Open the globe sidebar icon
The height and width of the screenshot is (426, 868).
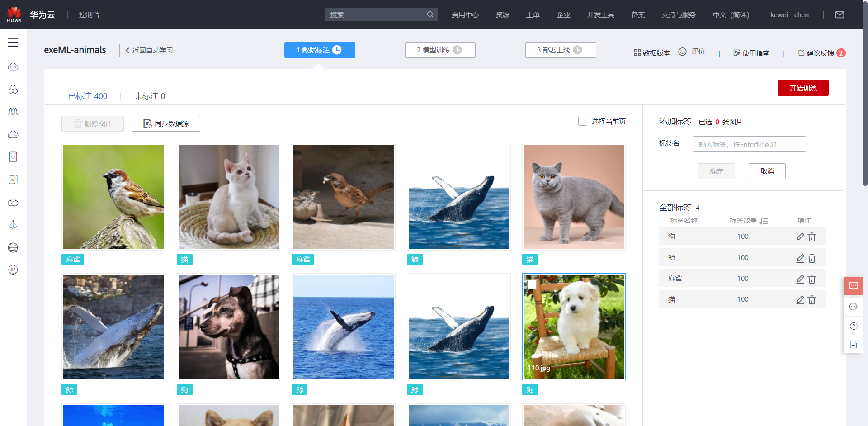[13, 247]
